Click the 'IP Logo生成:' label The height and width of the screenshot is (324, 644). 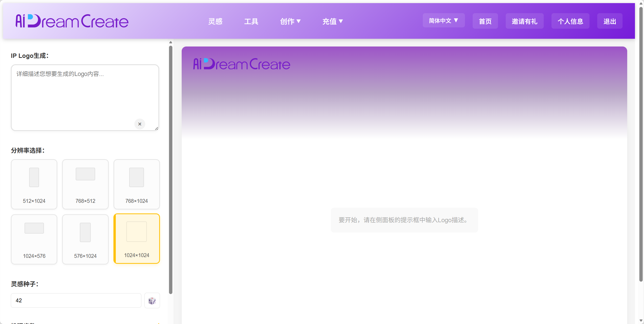click(x=30, y=56)
